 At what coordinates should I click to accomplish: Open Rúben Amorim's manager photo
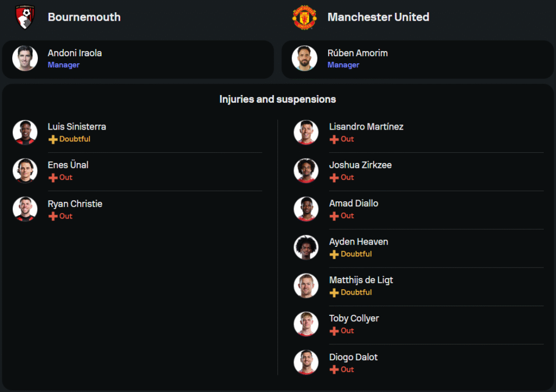coord(304,58)
